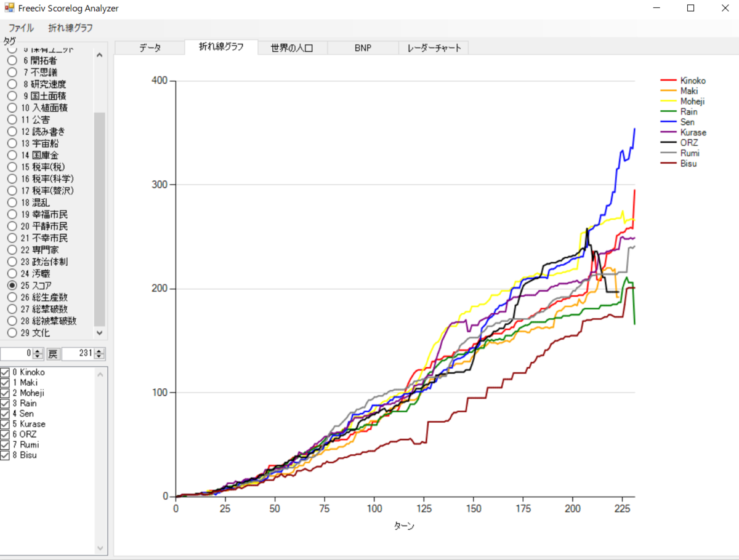Click the Kinoko red legend swatch
The width and height of the screenshot is (739, 560).
[x=668, y=81]
